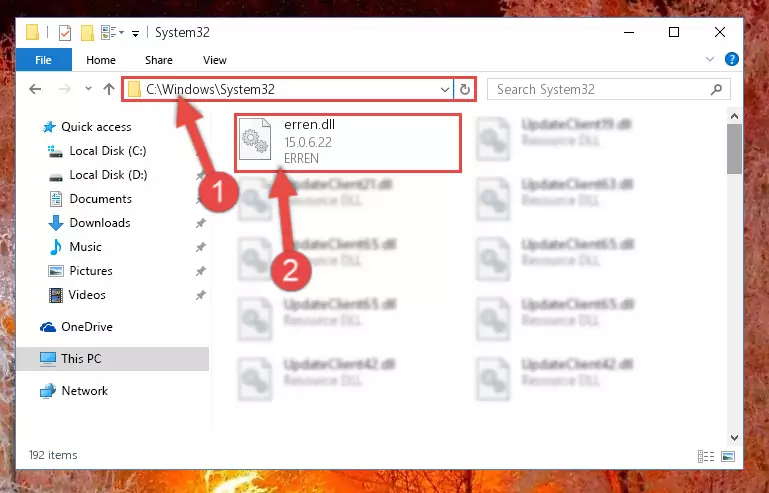Select Quick access in the navigation pane
Viewport: 769px width, 493px height.
coord(86,127)
